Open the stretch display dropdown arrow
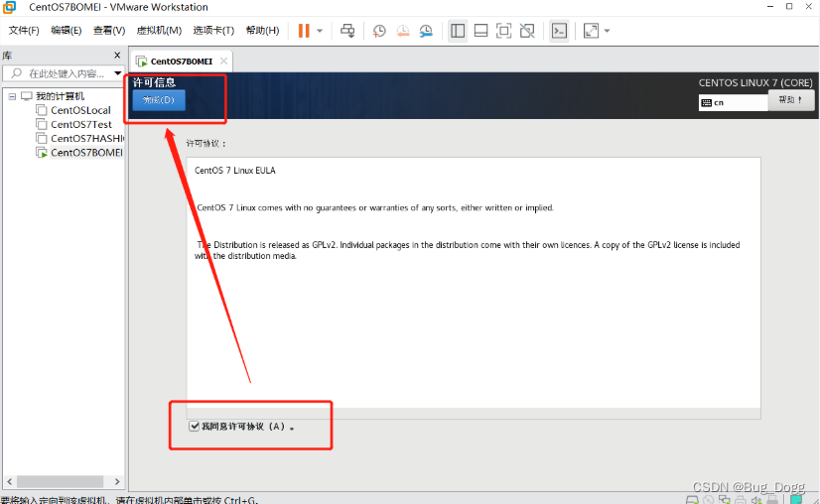The width and height of the screenshot is (820, 504). [x=608, y=31]
